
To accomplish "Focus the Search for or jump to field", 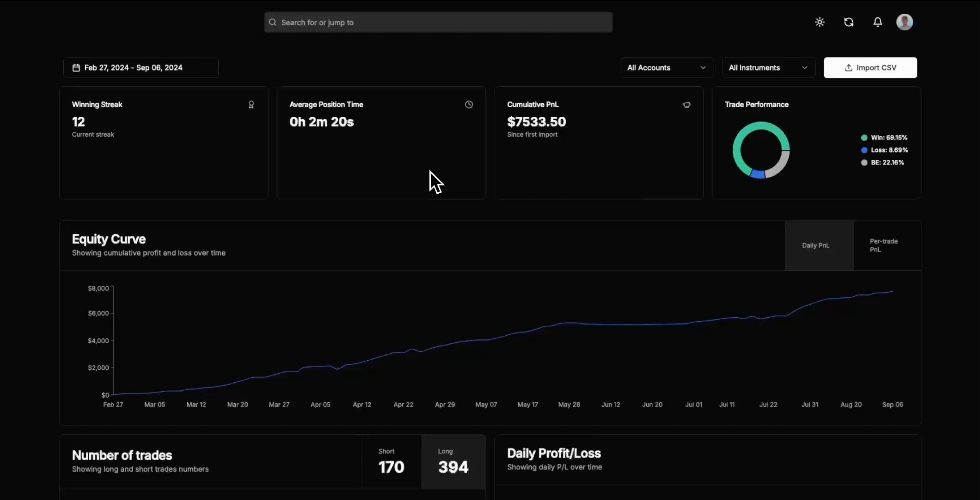I will point(438,22).
